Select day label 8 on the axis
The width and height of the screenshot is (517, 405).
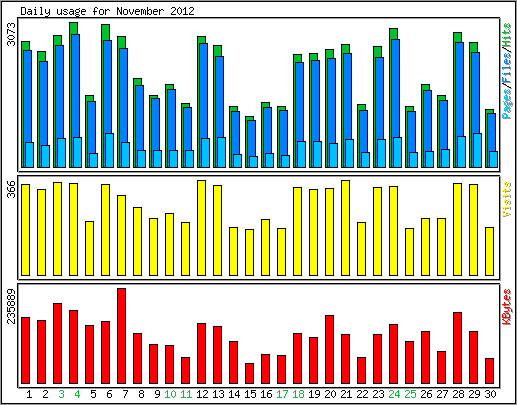[x=141, y=394]
